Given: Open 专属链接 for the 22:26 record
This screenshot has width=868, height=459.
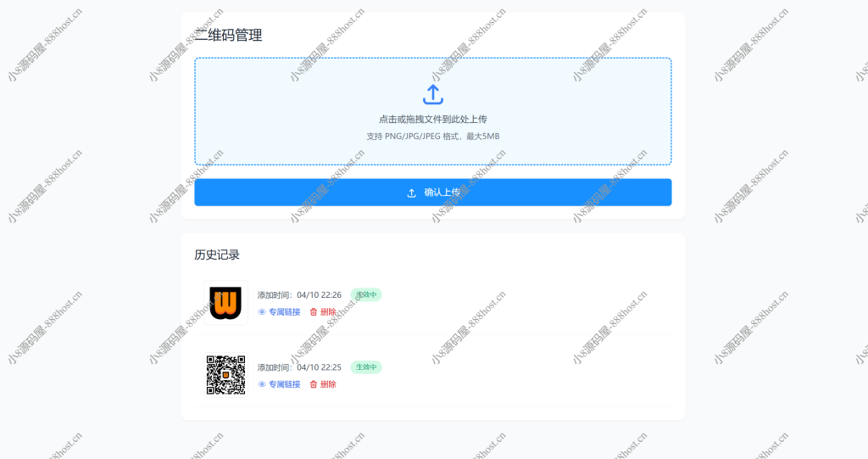Looking at the screenshot, I should [279, 312].
